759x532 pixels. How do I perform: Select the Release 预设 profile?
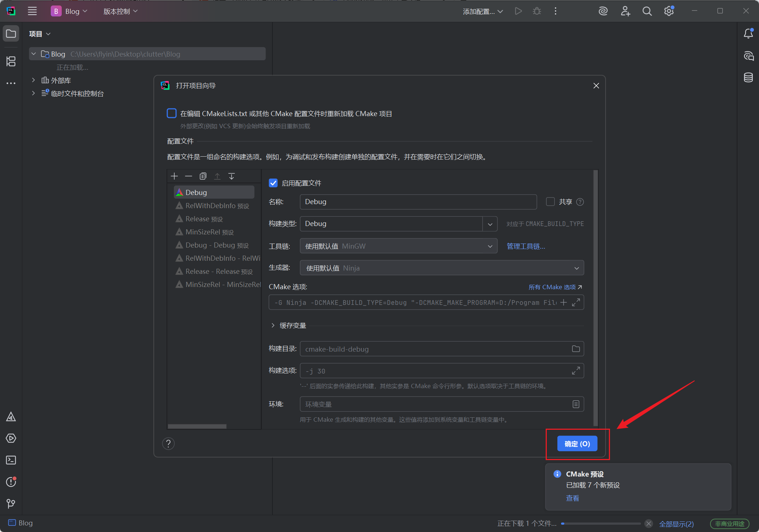click(204, 219)
